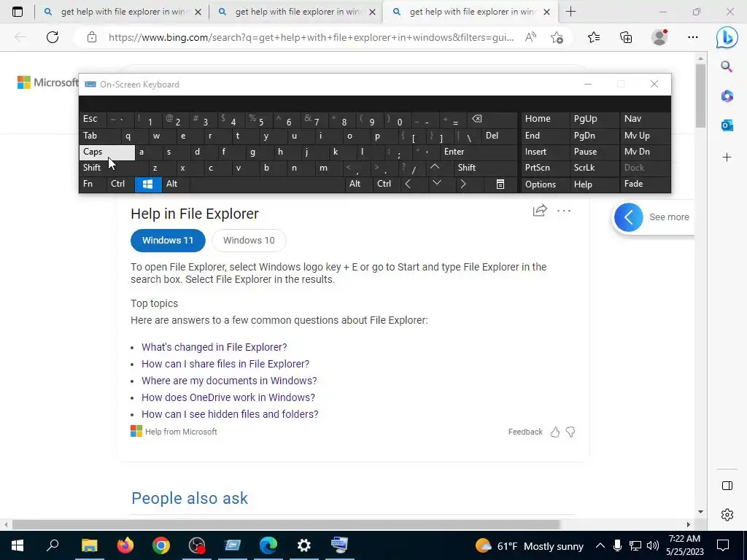Open hidden files and folders link
The width and height of the screenshot is (747, 560).
point(230,414)
